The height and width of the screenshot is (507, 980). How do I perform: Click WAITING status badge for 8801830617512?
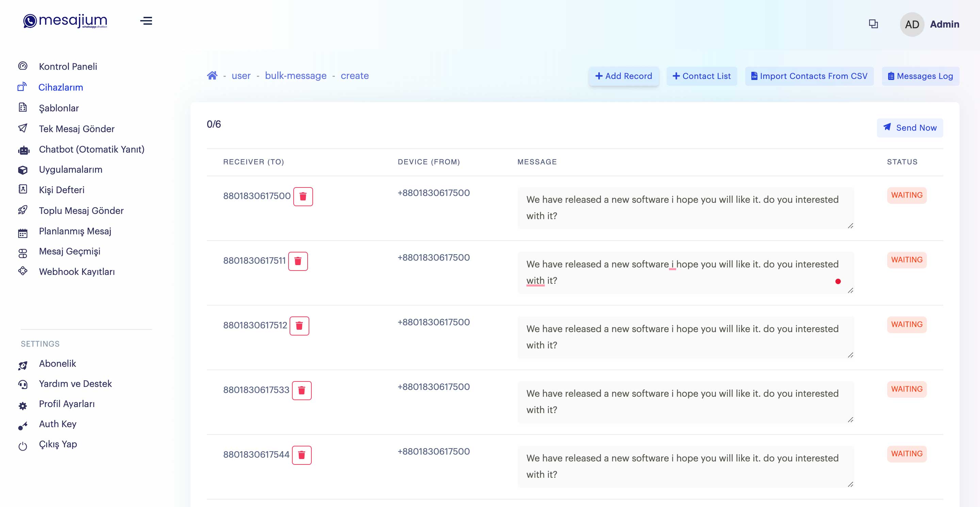click(906, 324)
